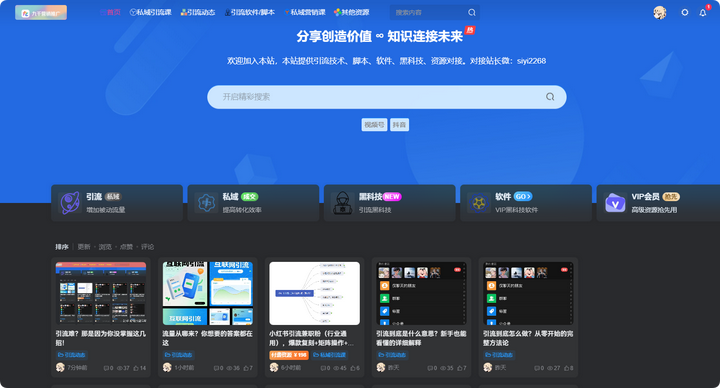Open the 黑科技 引流黑科技 card
Screen dimensions: 720x388
[389, 203]
